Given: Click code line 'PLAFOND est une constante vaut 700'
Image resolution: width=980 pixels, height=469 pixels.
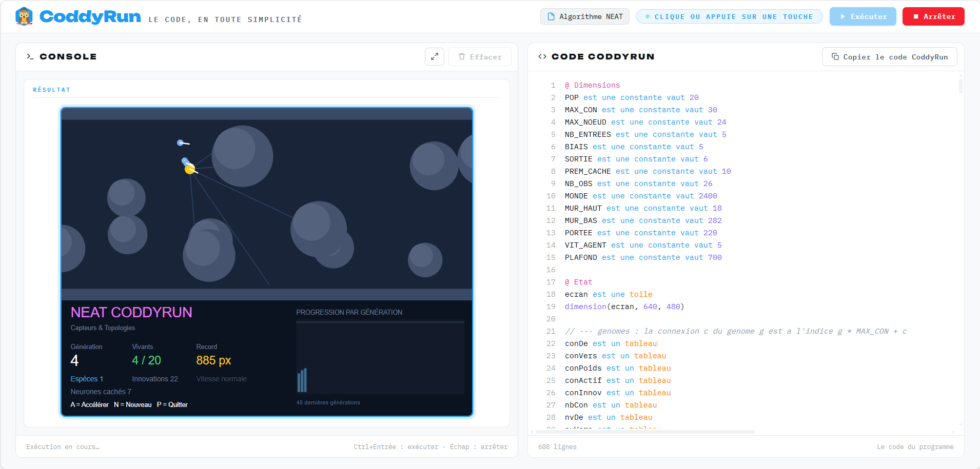Looking at the screenshot, I should click(643, 257).
